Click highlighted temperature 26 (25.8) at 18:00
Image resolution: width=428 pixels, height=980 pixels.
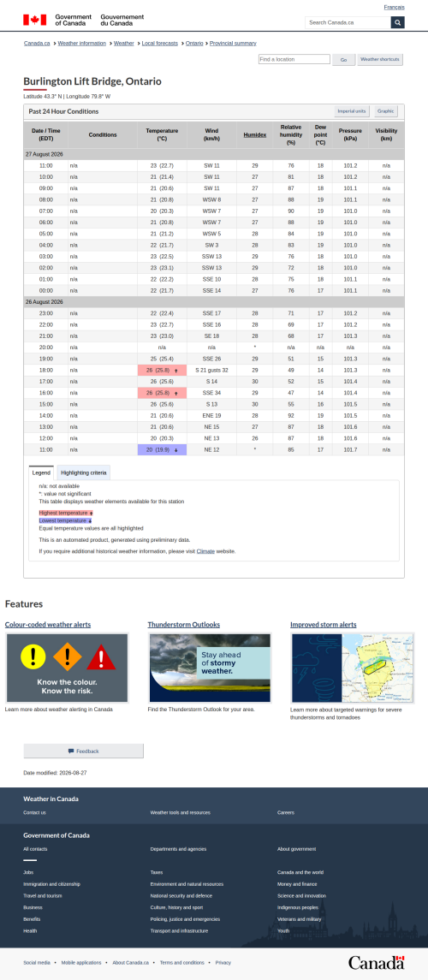point(162,370)
